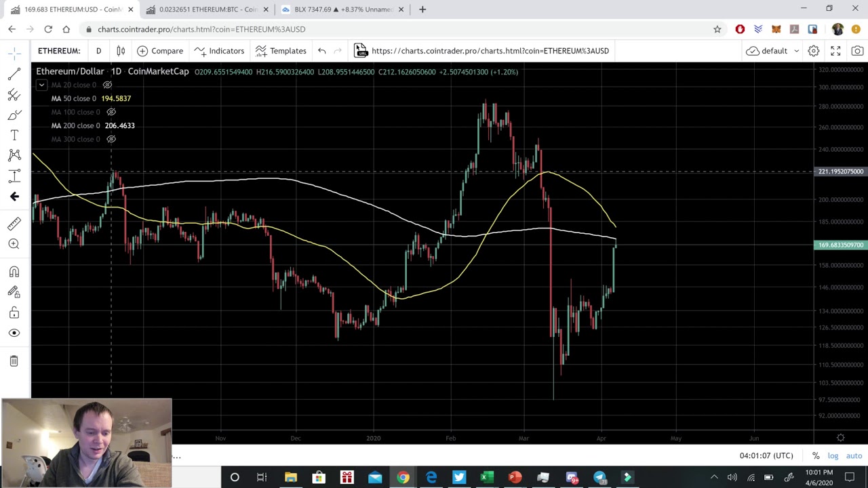Open the indicator Templates menu

point(281,51)
